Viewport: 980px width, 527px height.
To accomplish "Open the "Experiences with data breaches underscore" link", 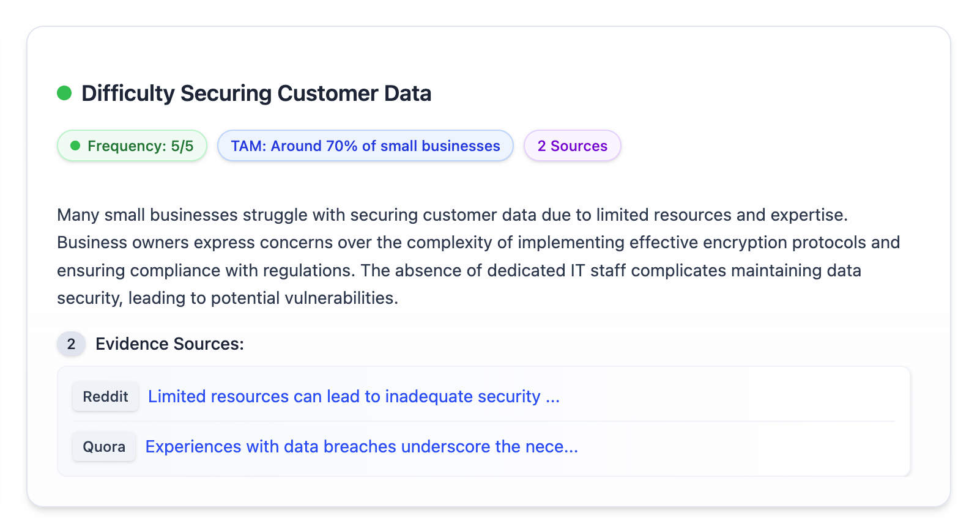I will pos(361,447).
